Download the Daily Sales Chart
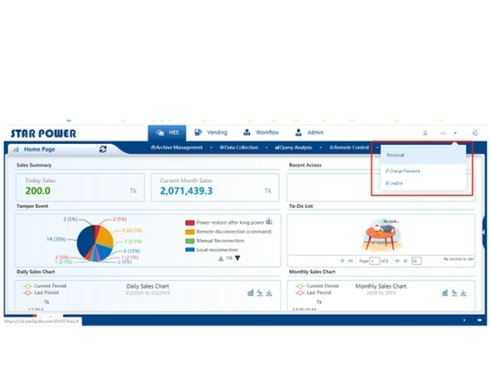Viewport: 490px width, 367px height. [x=269, y=293]
